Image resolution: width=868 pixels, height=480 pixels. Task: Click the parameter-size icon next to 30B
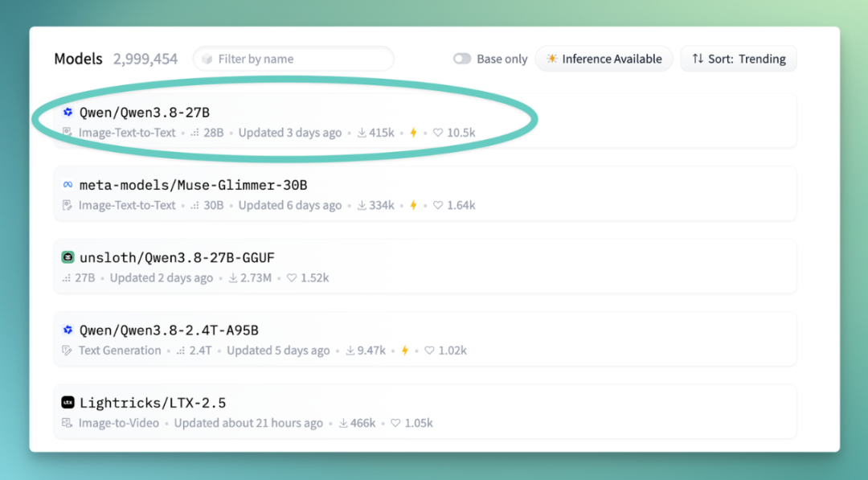click(194, 205)
